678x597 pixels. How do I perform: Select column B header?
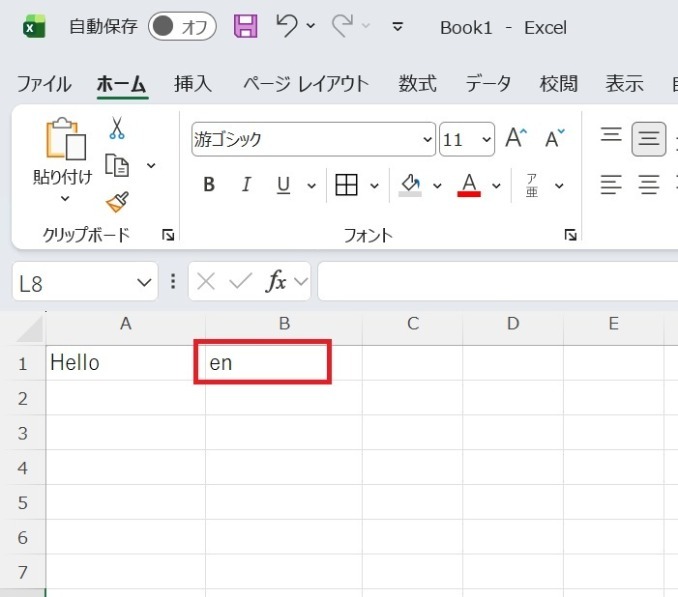[x=284, y=323]
